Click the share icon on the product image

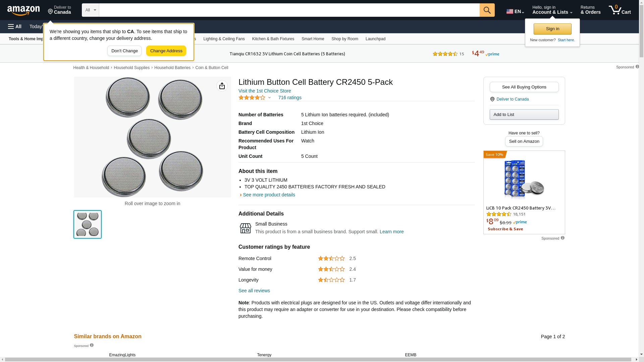pos(222,86)
